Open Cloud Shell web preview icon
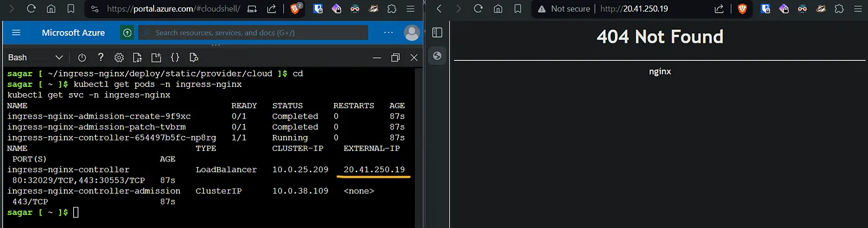868x228 pixels. [x=193, y=57]
